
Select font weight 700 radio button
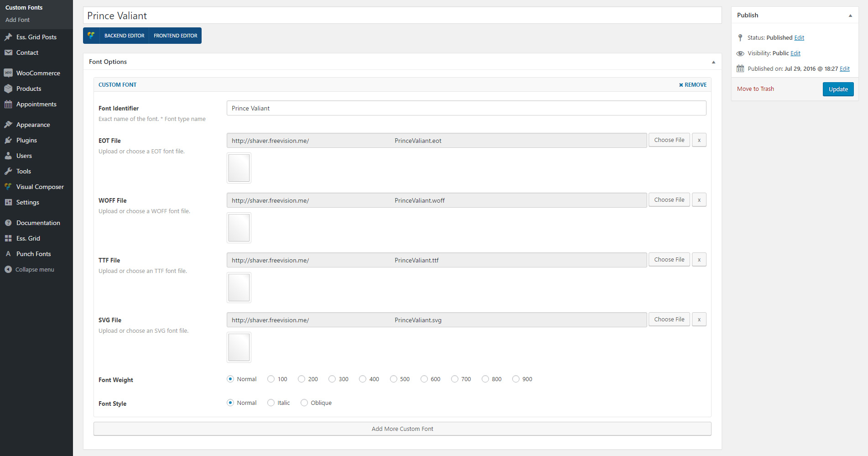[x=455, y=379]
